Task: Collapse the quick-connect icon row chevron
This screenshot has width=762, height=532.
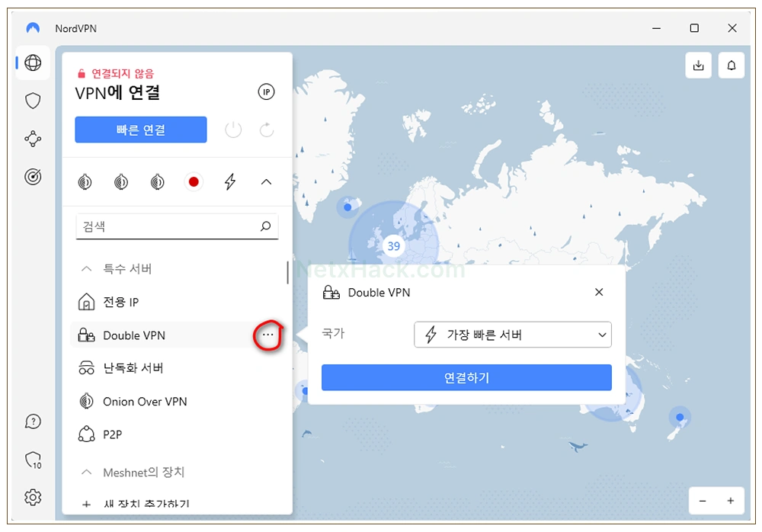Action: 266,182
